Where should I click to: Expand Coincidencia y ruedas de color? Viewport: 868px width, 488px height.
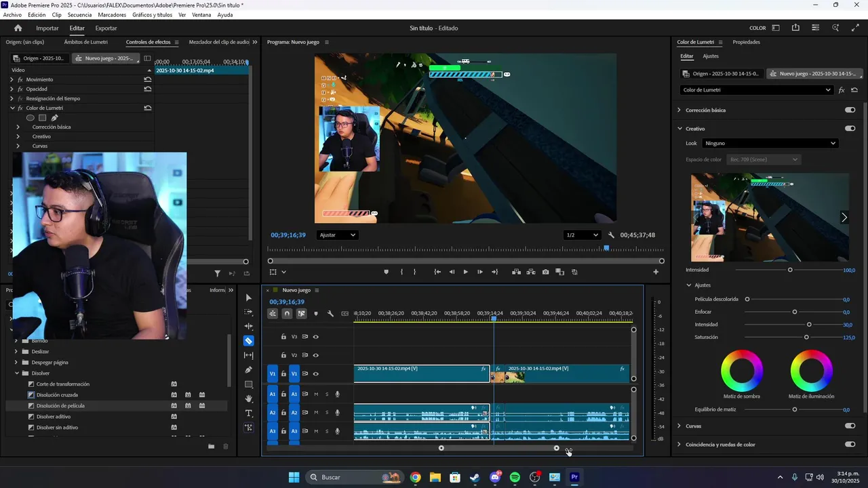pyautogui.click(x=679, y=445)
